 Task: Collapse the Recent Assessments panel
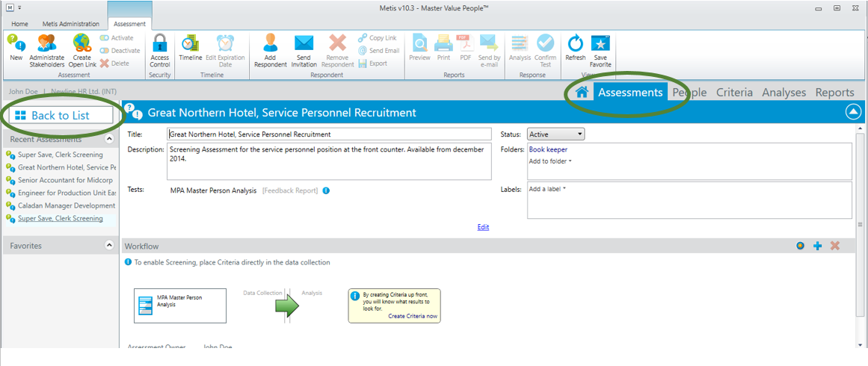110,140
